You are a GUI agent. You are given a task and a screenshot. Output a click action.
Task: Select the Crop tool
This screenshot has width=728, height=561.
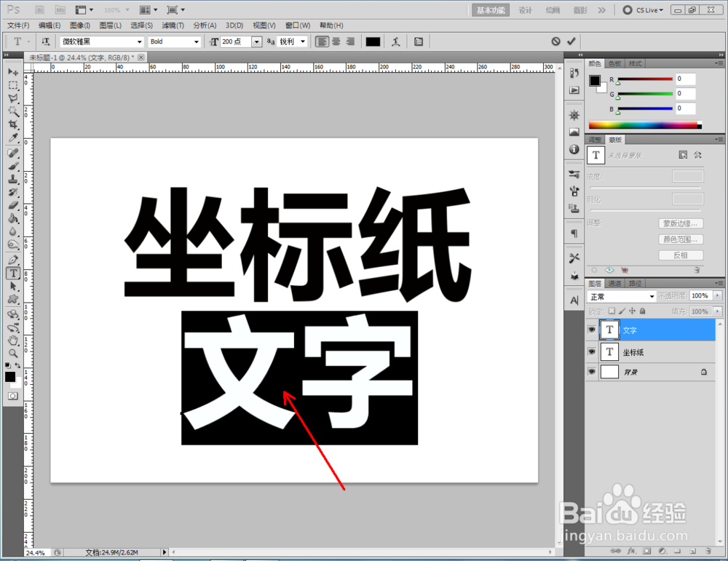pos(12,122)
